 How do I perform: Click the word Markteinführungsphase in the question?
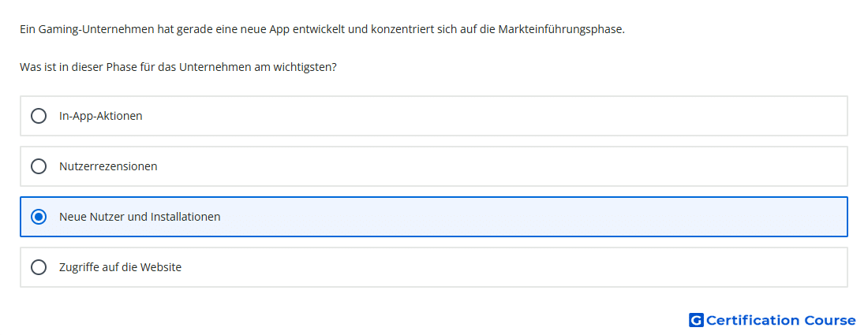coord(561,30)
